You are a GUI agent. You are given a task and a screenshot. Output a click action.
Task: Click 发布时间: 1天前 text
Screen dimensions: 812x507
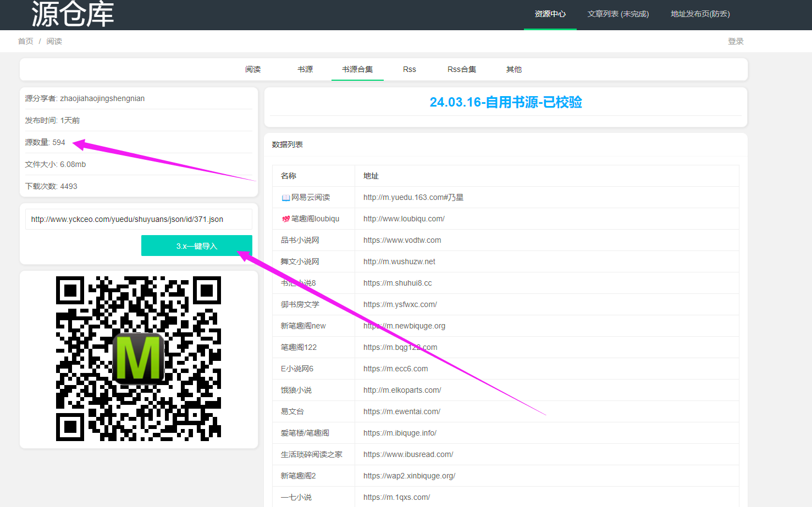(x=52, y=120)
